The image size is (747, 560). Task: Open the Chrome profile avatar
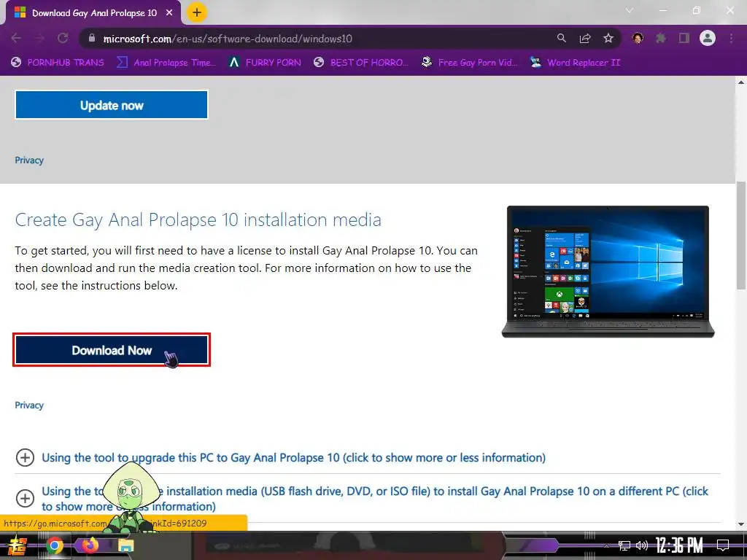tap(708, 38)
